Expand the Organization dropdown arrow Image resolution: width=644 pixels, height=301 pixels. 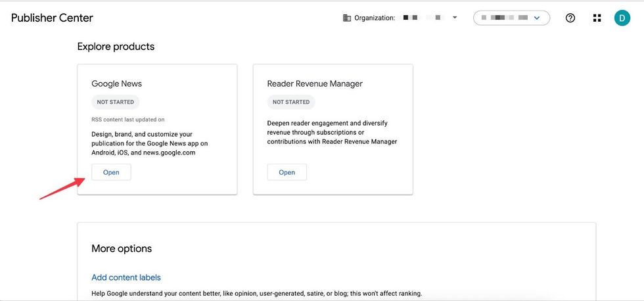[x=455, y=18]
